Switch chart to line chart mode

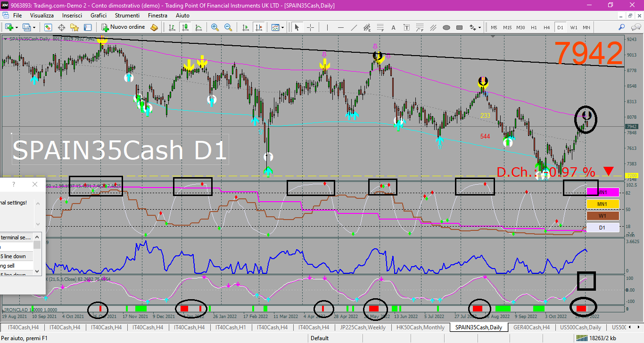pos(198,27)
